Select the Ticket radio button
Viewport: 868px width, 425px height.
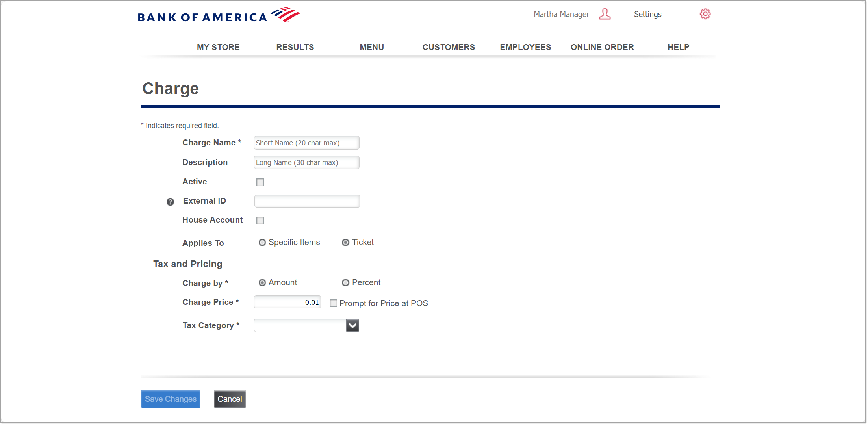point(345,243)
